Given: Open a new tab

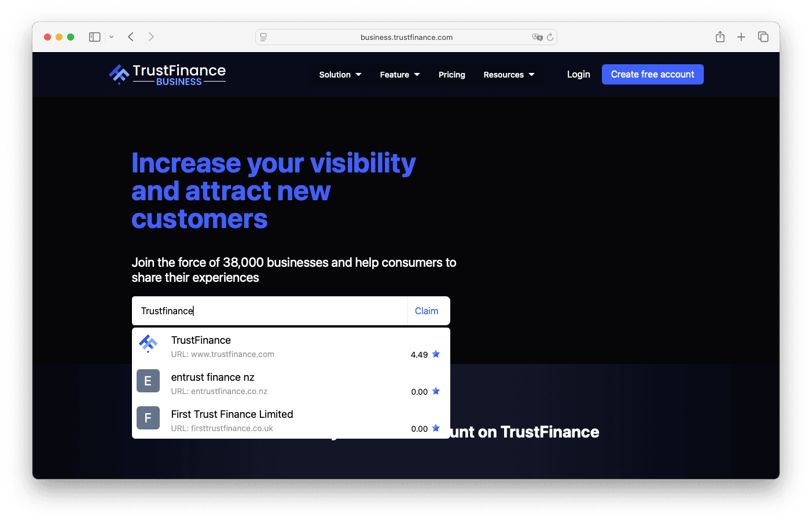Looking at the screenshot, I should click(741, 37).
